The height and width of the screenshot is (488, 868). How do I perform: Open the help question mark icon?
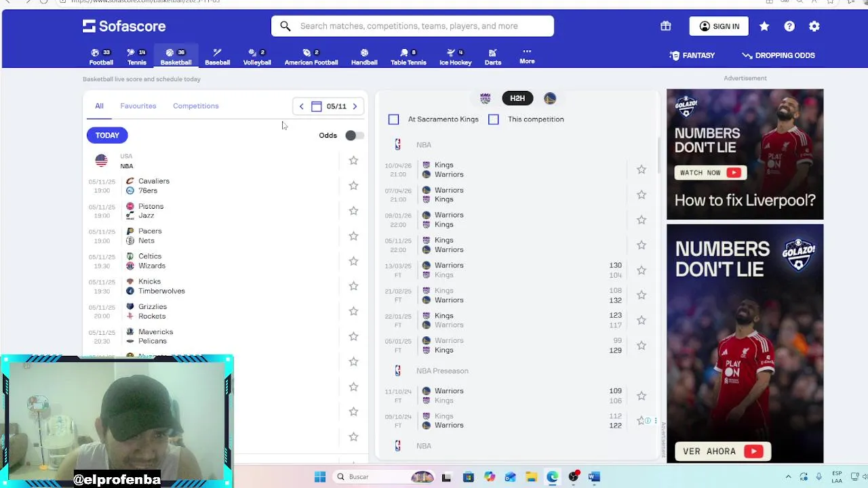(789, 26)
